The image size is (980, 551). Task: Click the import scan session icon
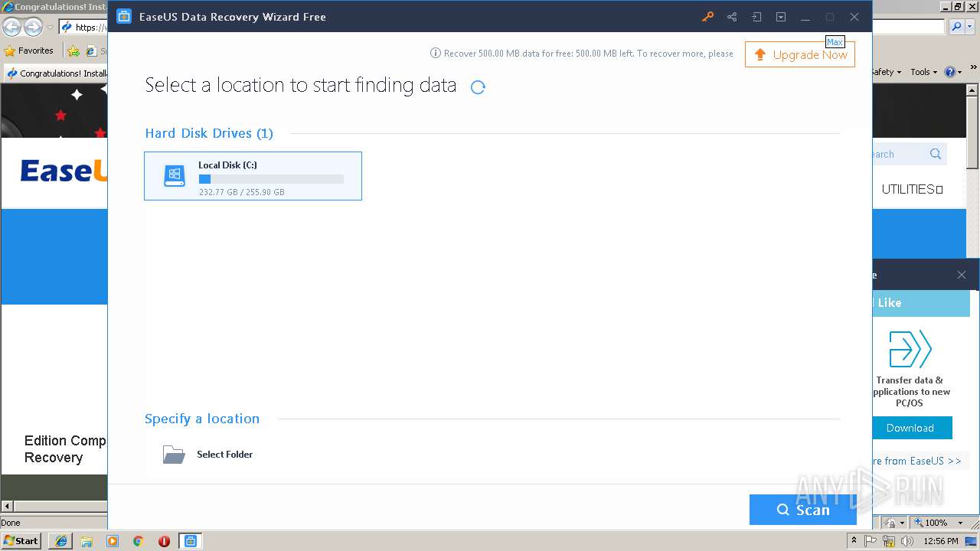point(756,17)
